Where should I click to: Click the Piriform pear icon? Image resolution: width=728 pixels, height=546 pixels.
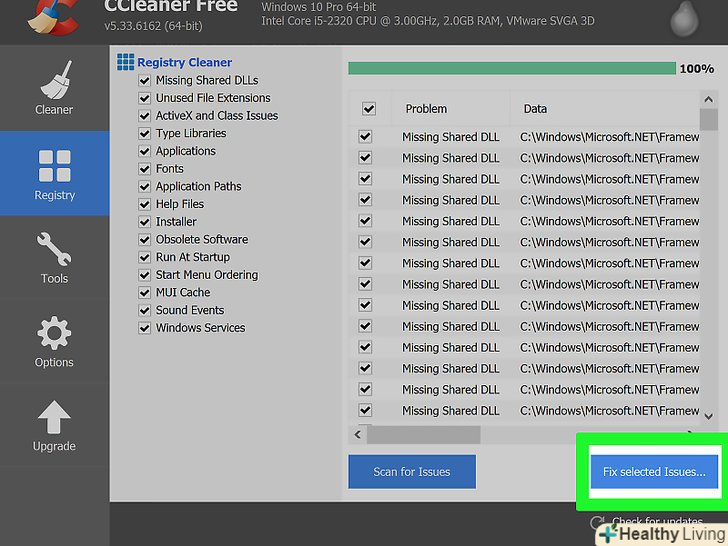(684, 19)
